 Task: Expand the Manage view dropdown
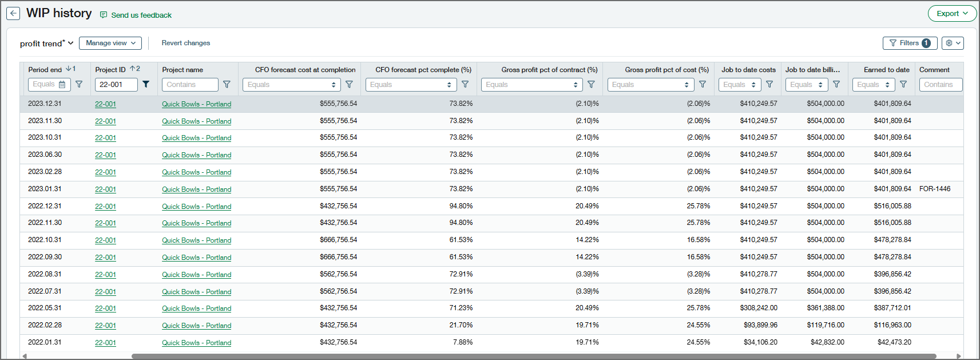pyautogui.click(x=110, y=43)
